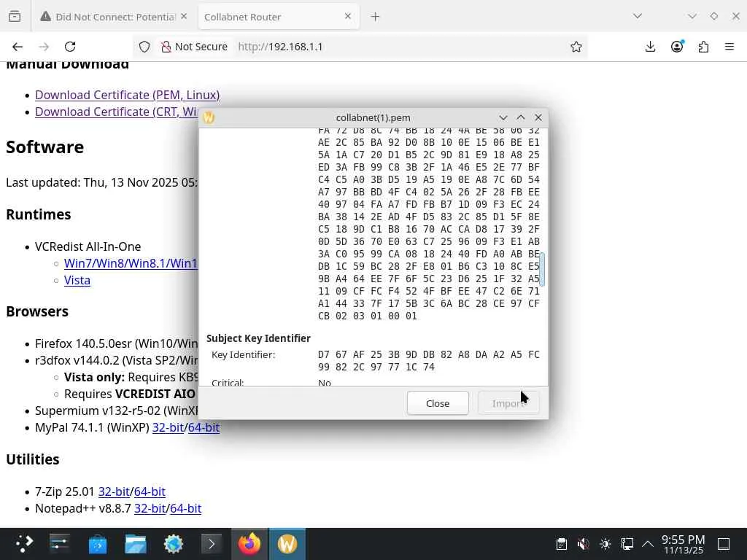Click the CB 02 03 01 00 01 row
Screen dimensions: 747x560
coord(368,316)
